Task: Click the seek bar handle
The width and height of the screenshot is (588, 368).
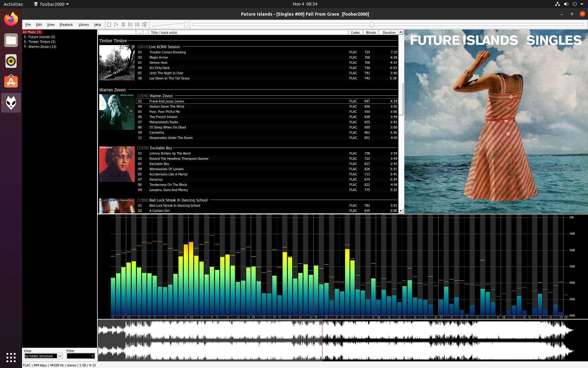Action: point(371,25)
